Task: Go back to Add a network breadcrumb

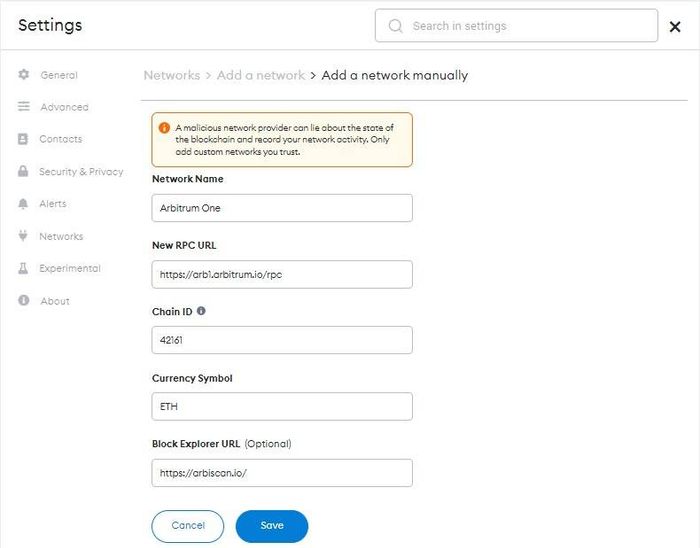Action: (261, 75)
